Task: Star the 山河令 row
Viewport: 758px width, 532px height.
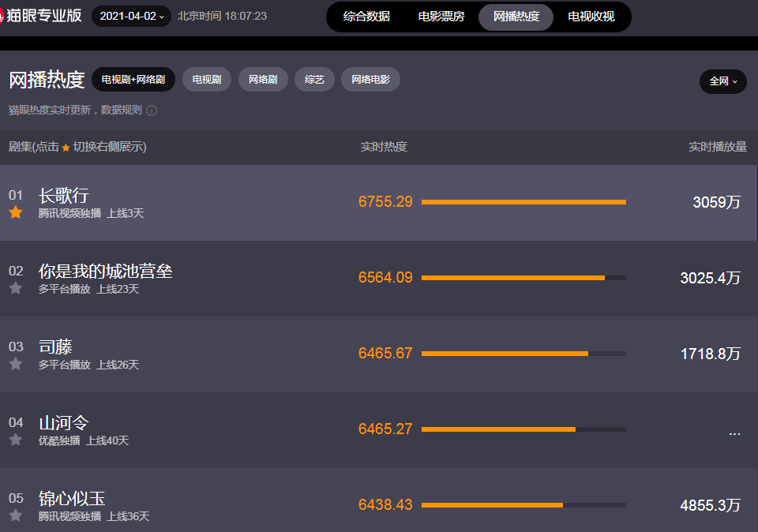Action: (16, 440)
